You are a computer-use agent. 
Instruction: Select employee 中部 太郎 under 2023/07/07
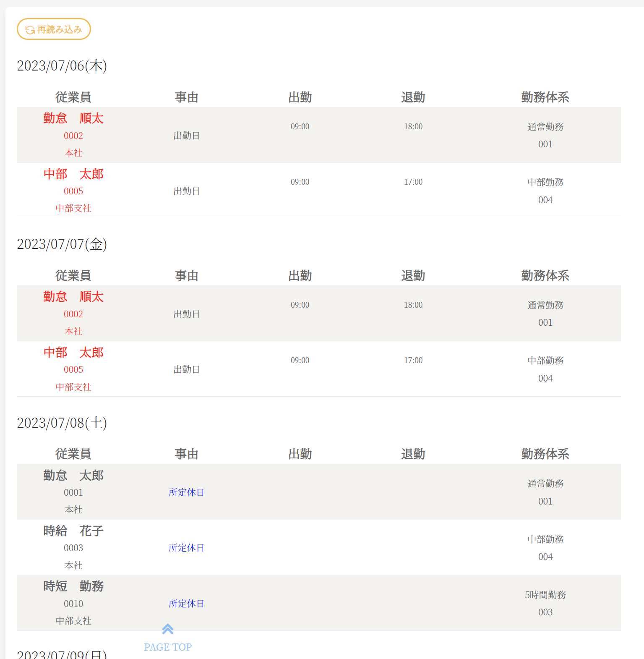point(73,353)
